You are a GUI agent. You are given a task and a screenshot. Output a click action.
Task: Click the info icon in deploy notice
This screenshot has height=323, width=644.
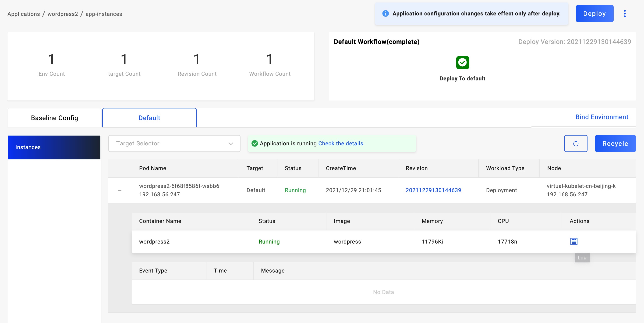[385, 14]
